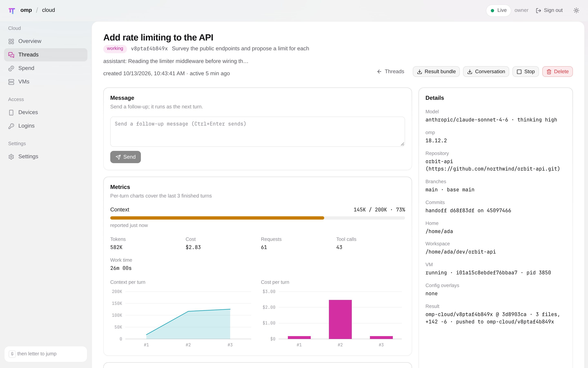The image size is (588, 368).
Task: Click the Sign out button
Action: 549,10
